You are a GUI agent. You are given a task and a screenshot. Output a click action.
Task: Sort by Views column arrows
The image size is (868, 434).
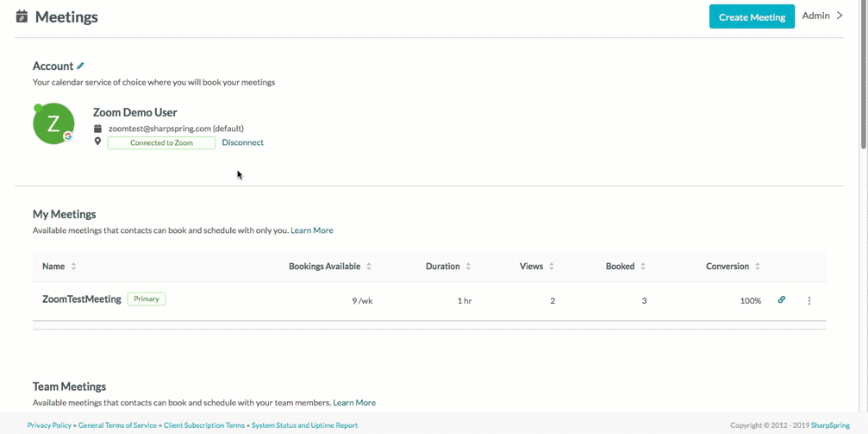(552, 267)
